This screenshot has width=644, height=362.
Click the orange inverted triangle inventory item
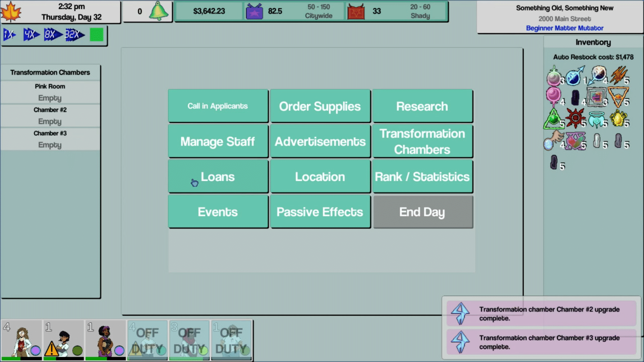619,97
